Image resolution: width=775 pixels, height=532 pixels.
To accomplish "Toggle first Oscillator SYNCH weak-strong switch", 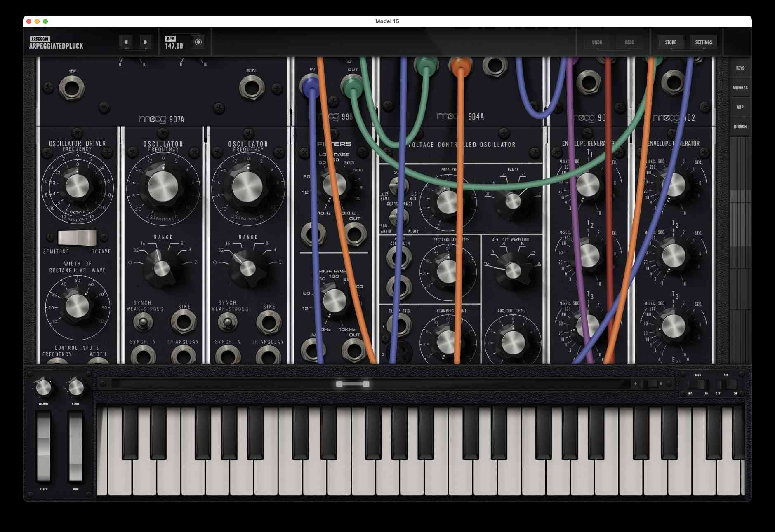I will tap(143, 322).
